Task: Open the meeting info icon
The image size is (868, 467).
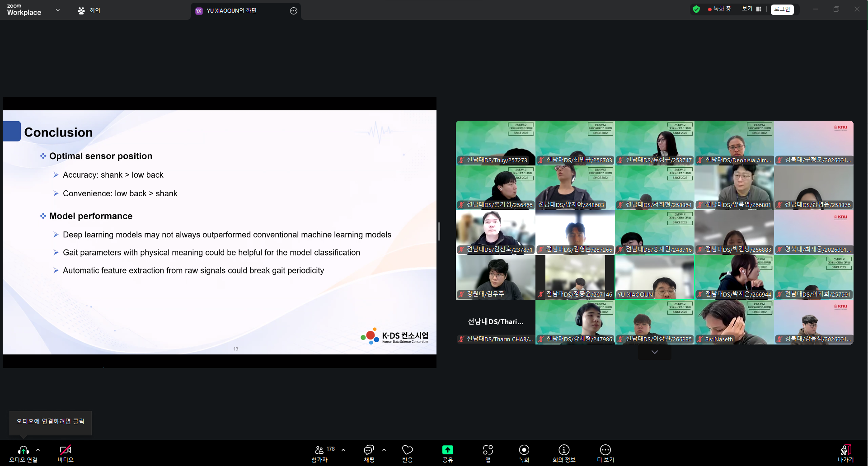Action: tap(563, 450)
